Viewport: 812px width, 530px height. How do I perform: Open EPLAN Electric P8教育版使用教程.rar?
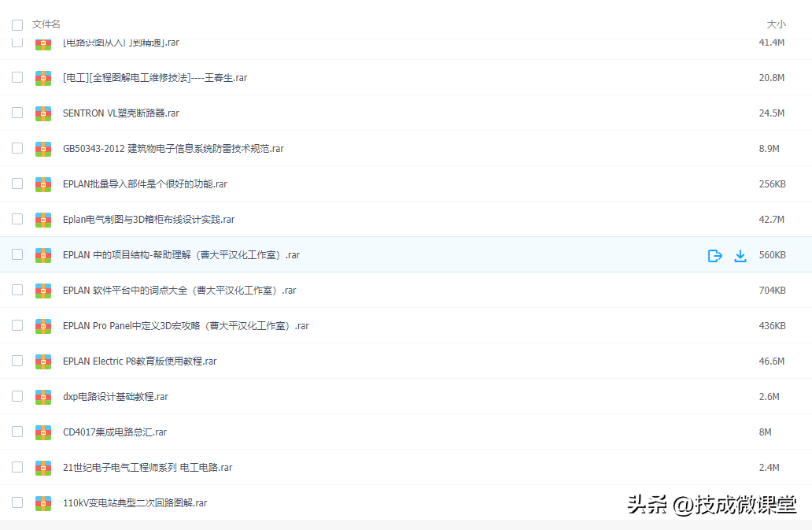pyautogui.click(x=140, y=361)
